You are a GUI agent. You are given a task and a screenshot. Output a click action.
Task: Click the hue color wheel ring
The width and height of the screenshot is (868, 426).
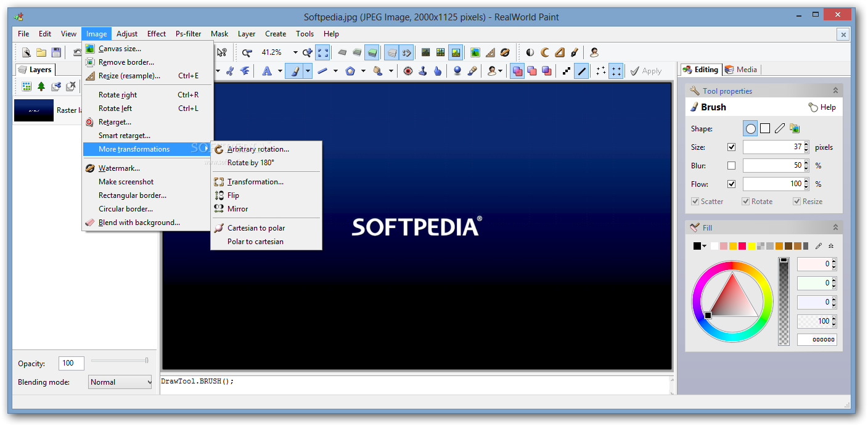click(x=732, y=266)
